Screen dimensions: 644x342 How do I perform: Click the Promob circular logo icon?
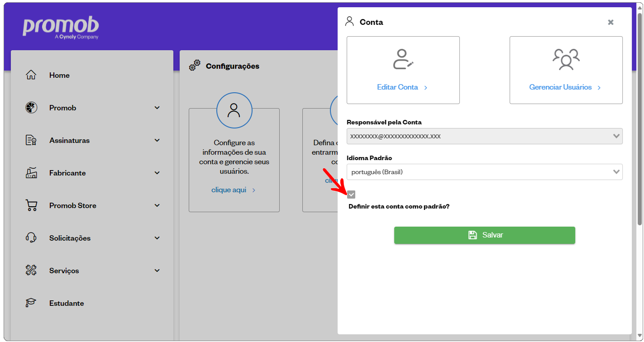(31, 108)
